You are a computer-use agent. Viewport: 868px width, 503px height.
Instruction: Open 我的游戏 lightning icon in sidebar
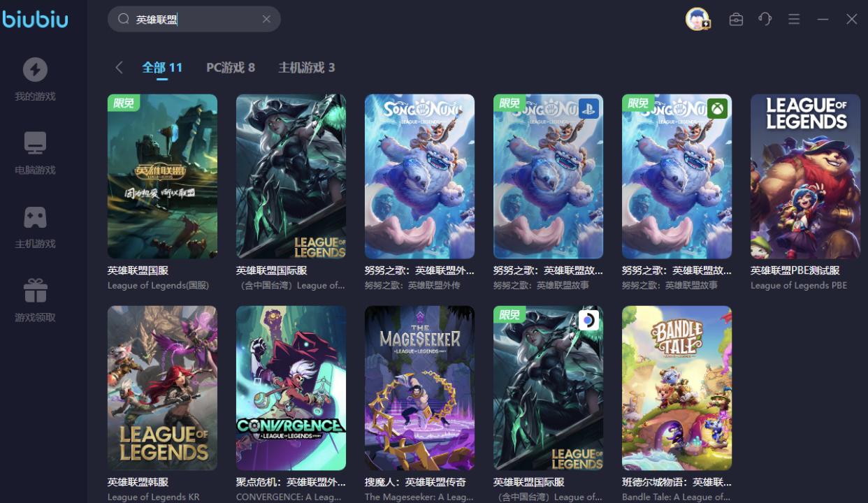pos(35,70)
